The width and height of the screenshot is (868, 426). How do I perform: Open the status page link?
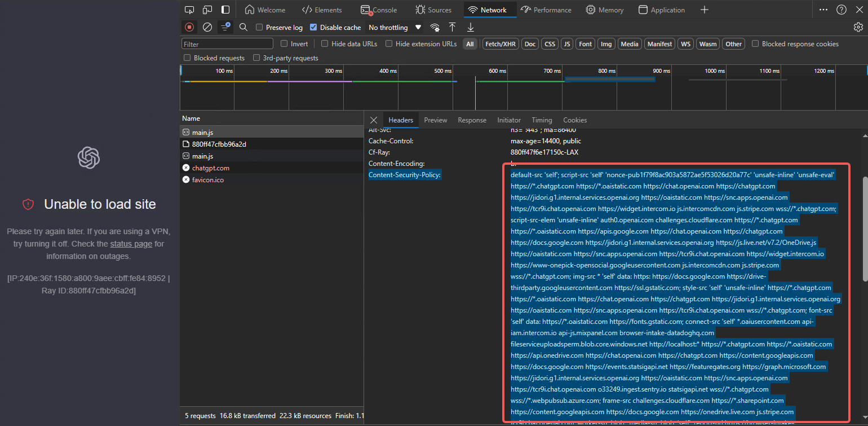(x=131, y=244)
